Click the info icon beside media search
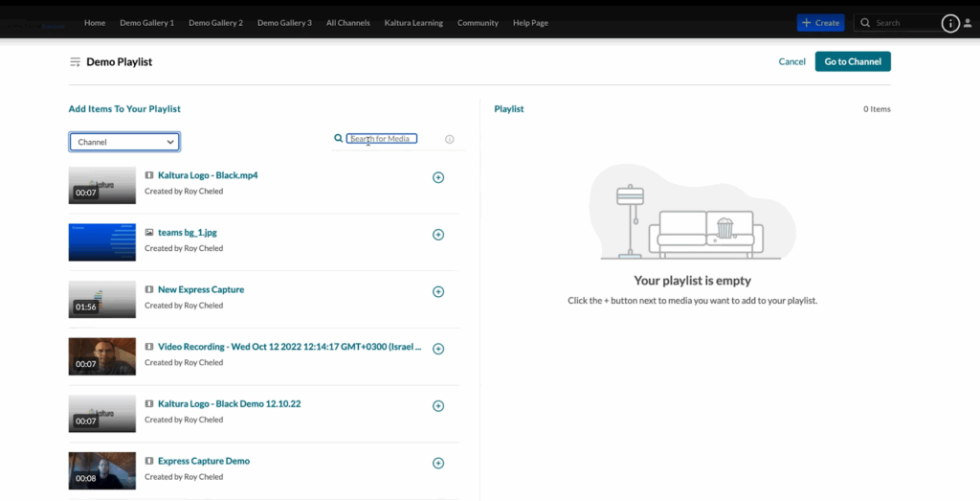Viewport: 980px width, 501px height. point(450,140)
